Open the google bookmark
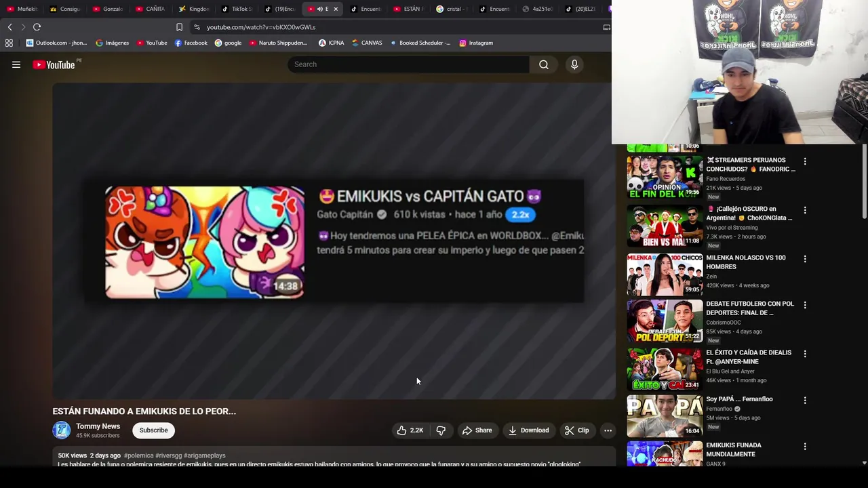 (228, 43)
